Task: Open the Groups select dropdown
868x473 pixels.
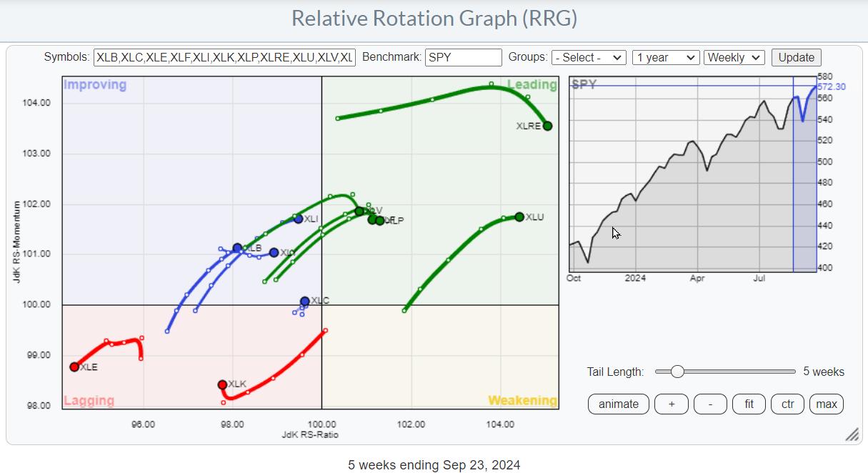Action: point(589,57)
